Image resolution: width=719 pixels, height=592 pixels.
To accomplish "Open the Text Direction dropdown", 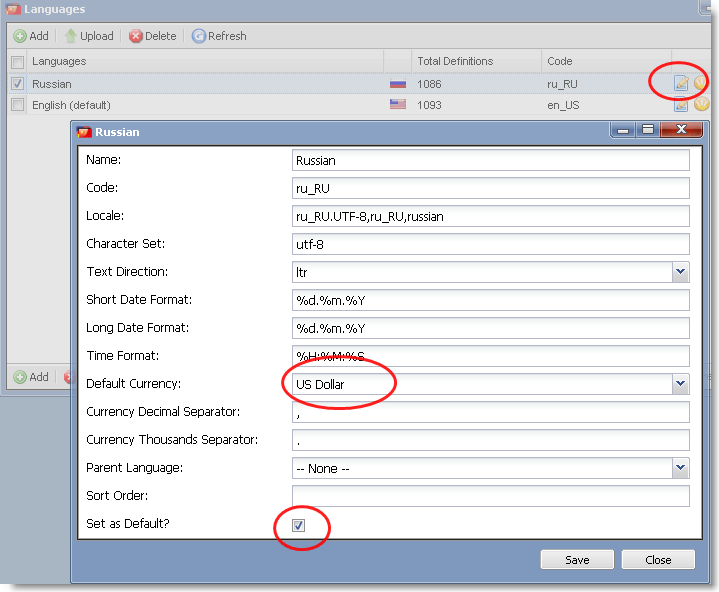I will point(680,272).
